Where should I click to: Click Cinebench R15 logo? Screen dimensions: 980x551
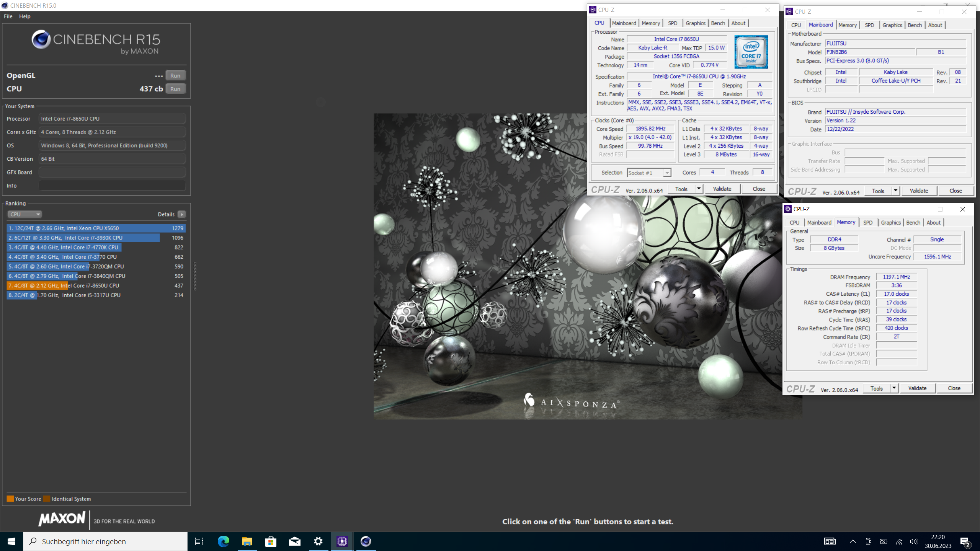(96, 42)
